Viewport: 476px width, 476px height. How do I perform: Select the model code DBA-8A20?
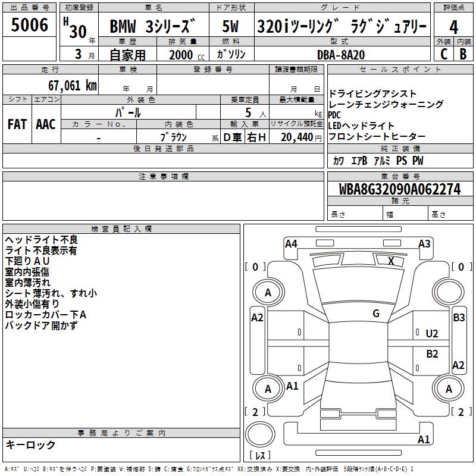click(341, 55)
